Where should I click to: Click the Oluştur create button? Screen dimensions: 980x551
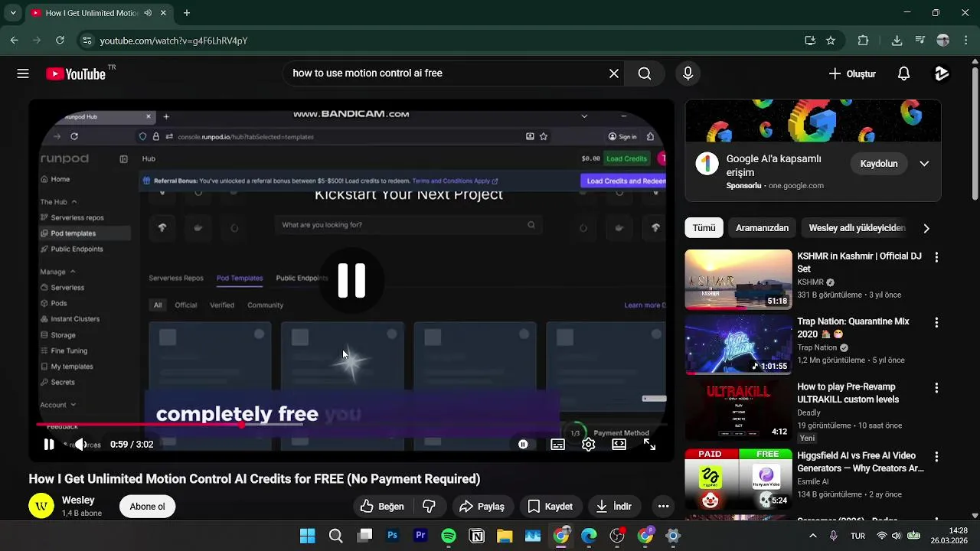tap(852, 73)
